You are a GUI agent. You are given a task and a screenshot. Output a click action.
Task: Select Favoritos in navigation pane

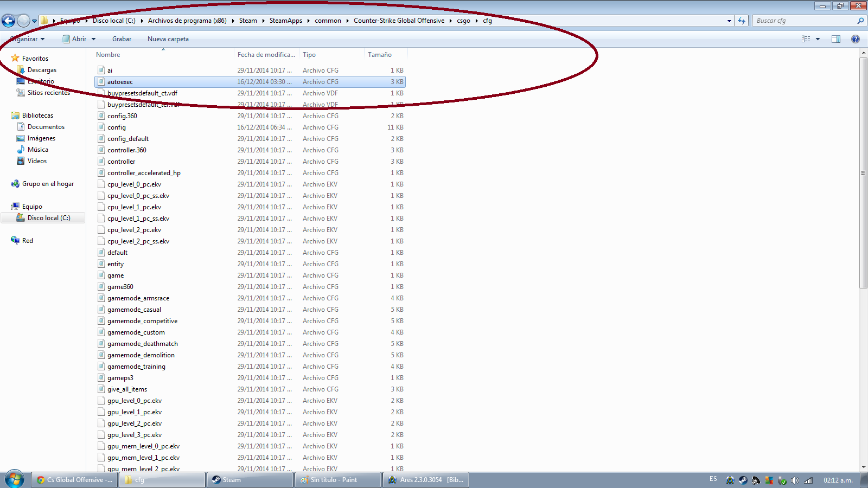35,59
